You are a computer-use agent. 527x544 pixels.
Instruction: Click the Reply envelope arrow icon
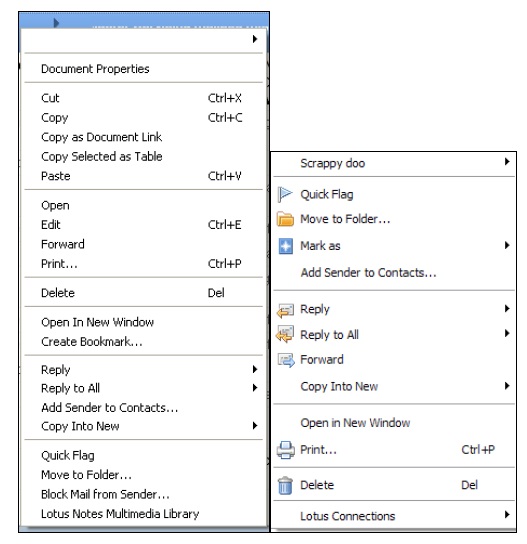click(x=285, y=310)
